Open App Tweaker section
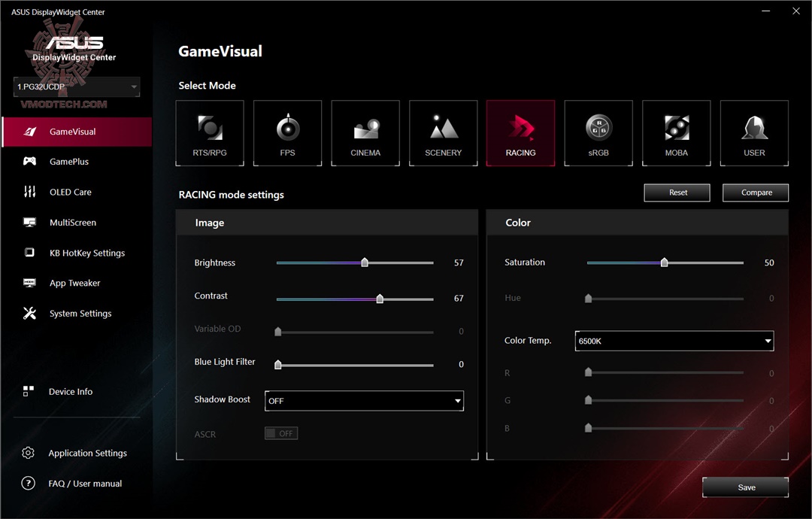This screenshot has width=812, height=519. tap(75, 283)
